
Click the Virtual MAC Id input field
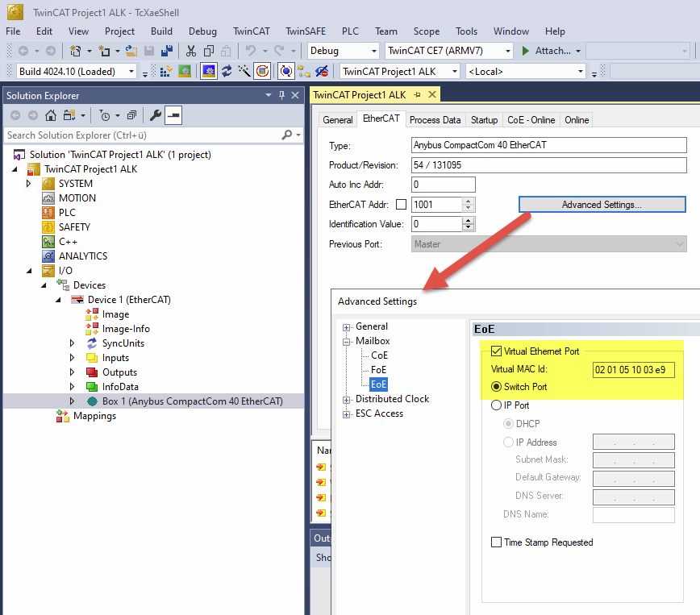tap(634, 369)
